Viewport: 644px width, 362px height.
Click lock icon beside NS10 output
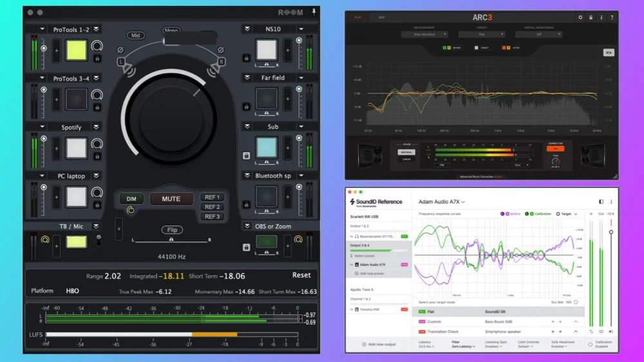click(x=246, y=59)
